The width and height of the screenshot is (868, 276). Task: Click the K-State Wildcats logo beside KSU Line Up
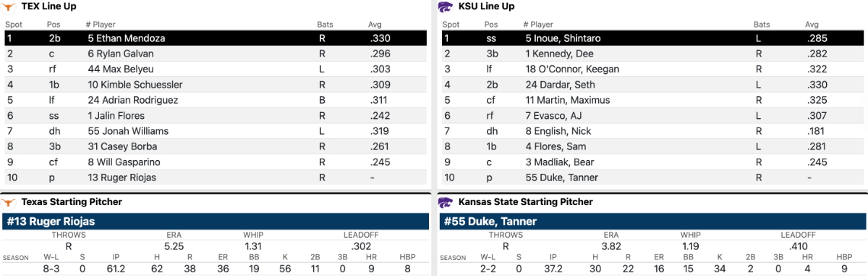pyautogui.click(x=445, y=7)
